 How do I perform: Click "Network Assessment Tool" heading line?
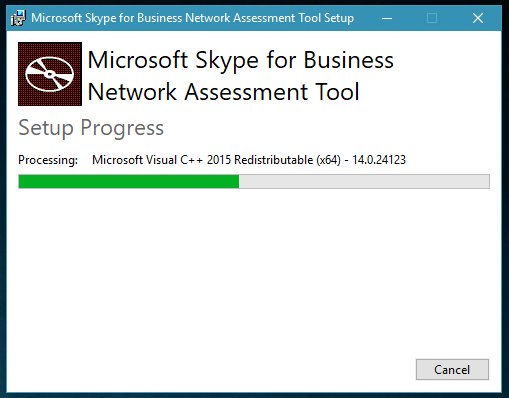(223, 92)
